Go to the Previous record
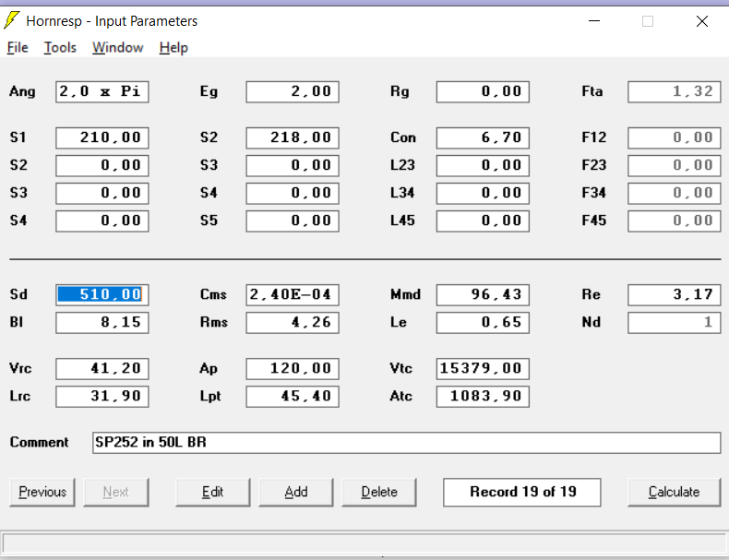Viewport: 729px width, 560px height. point(42,492)
